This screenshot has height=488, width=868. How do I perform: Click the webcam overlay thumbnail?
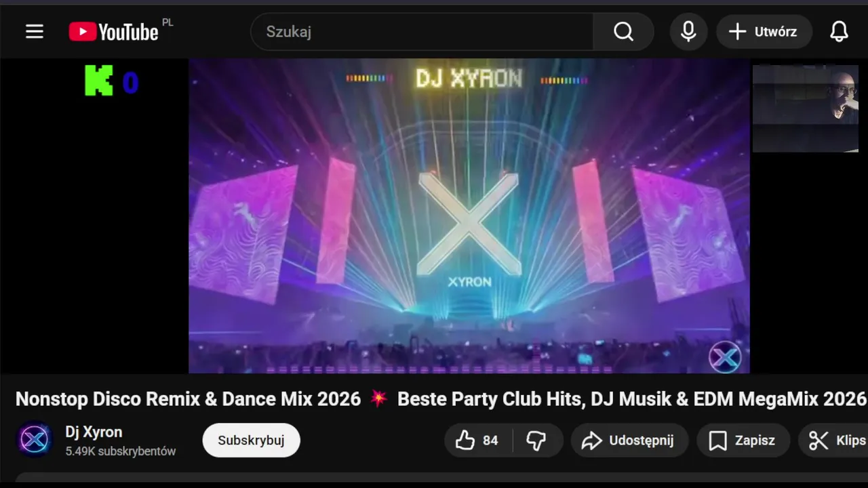pyautogui.click(x=806, y=108)
